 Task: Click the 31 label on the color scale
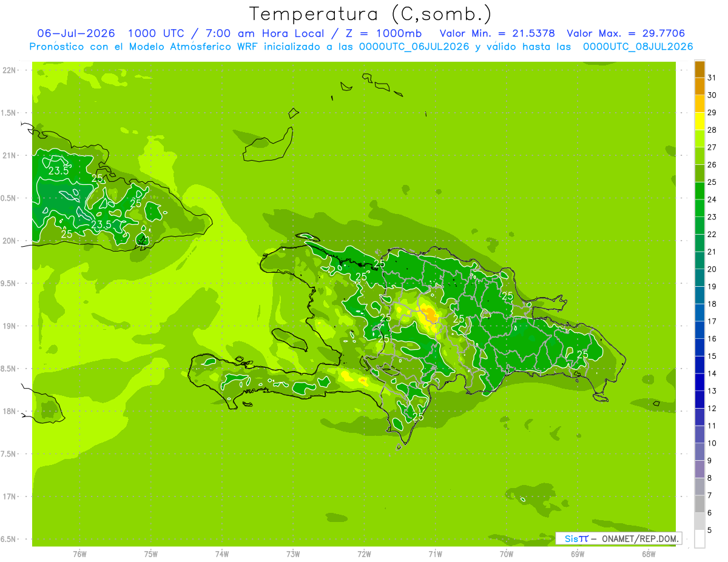click(712, 78)
